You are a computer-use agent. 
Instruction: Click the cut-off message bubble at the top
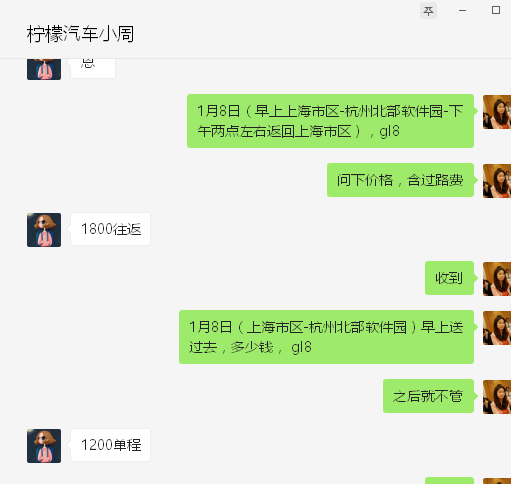tap(93, 68)
